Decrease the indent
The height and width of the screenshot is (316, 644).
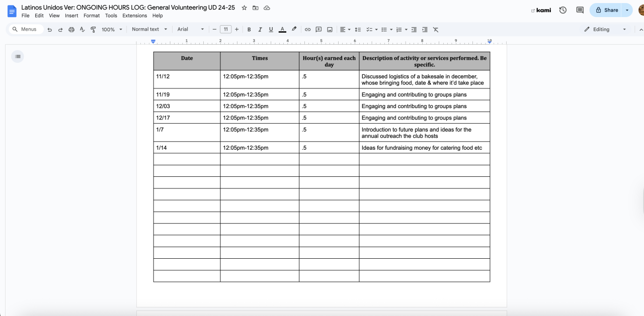(x=414, y=30)
